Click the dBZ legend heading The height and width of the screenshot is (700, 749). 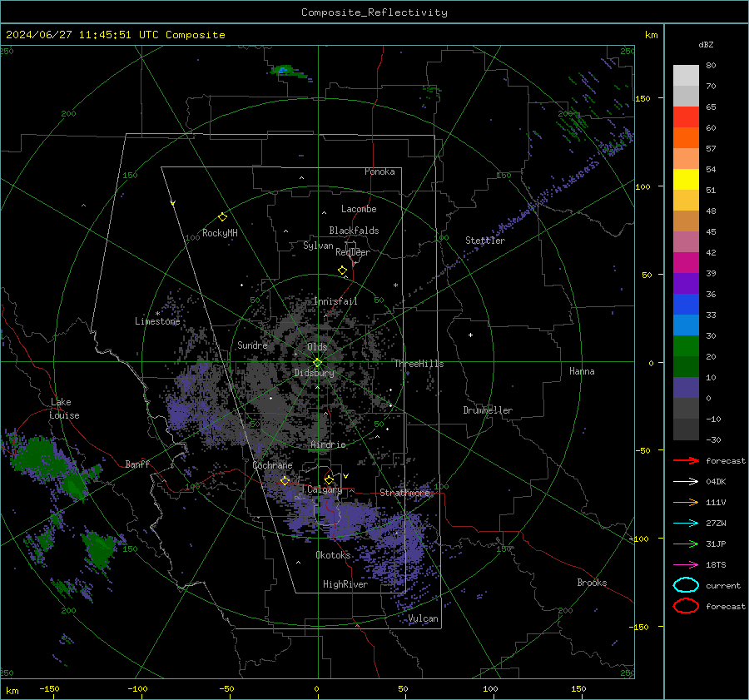point(706,44)
